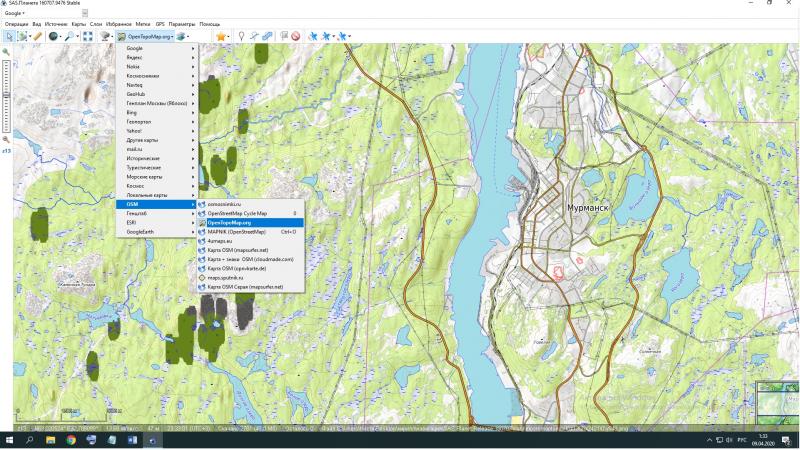This screenshot has width=800, height=450.
Task: Expand the third GPS icon dropdown arrow
Action: (x=349, y=36)
